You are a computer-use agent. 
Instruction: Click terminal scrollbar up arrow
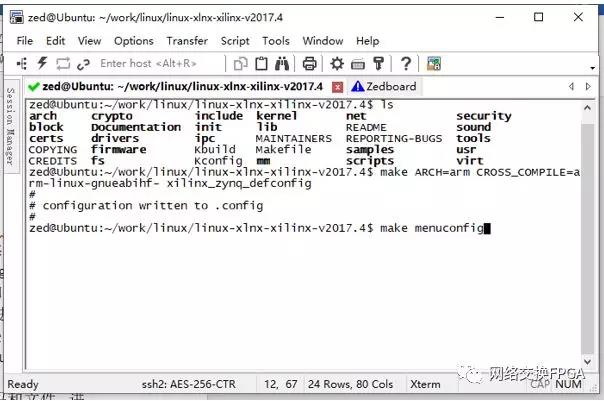click(587, 108)
